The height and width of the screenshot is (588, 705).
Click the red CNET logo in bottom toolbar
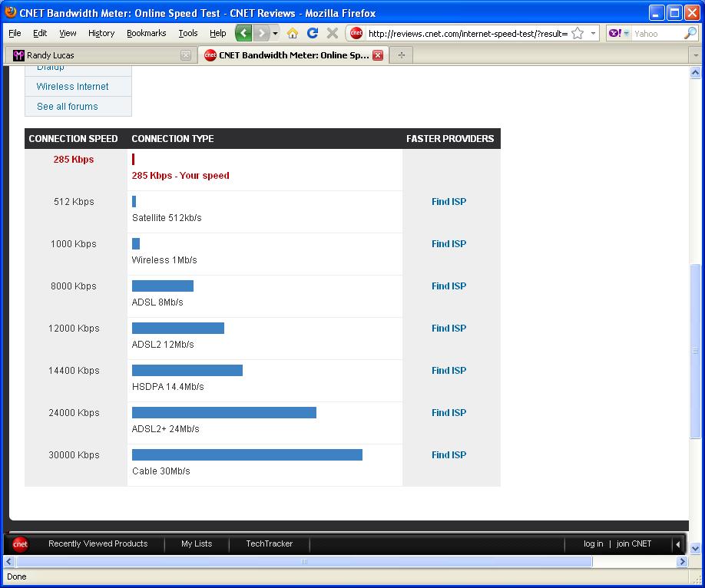[20, 544]
